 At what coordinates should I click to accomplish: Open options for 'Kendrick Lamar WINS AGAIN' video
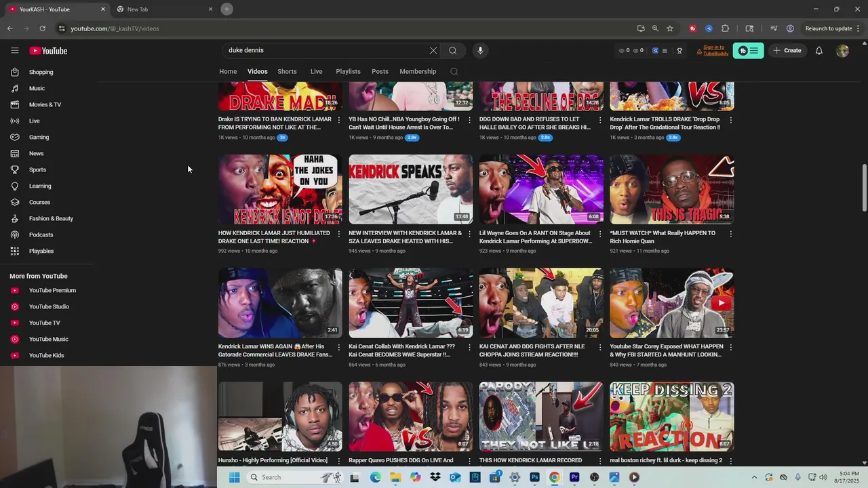(339, 347)
